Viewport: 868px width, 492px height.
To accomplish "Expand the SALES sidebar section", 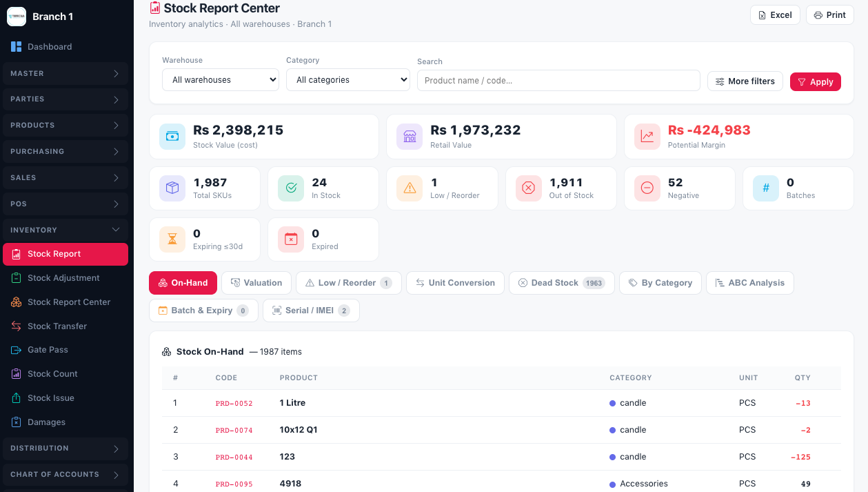I will 65,178.
